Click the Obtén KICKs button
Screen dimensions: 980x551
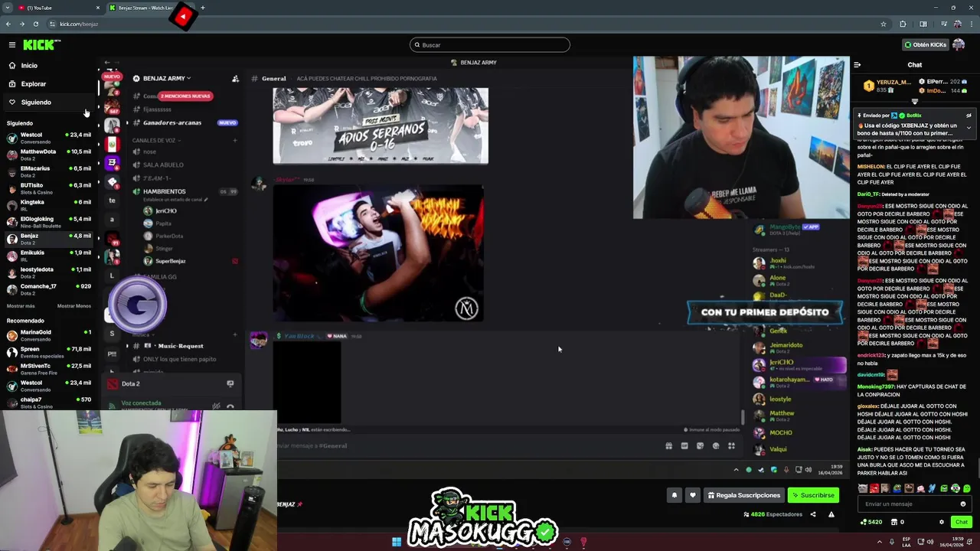click(925, 45)
